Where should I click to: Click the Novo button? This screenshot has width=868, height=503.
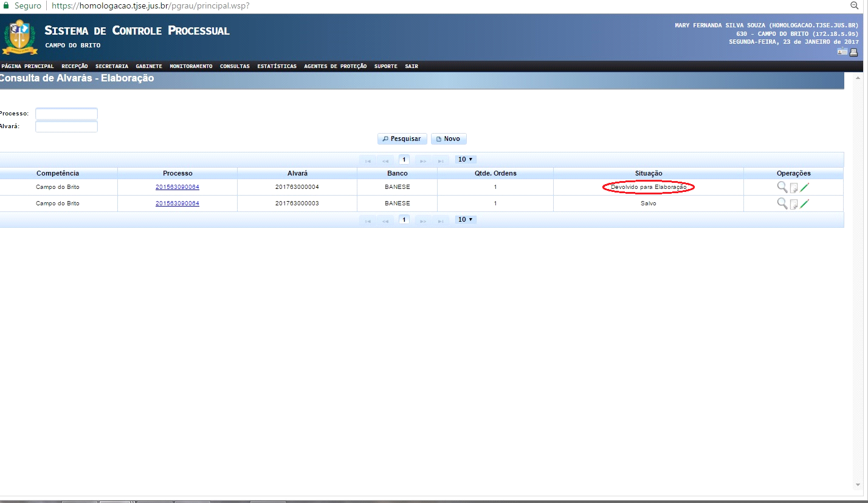point(449,139)
